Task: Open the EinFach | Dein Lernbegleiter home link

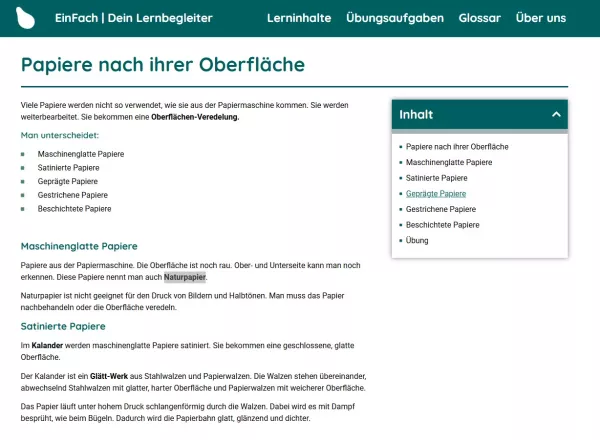Action: tap(134, 18)
